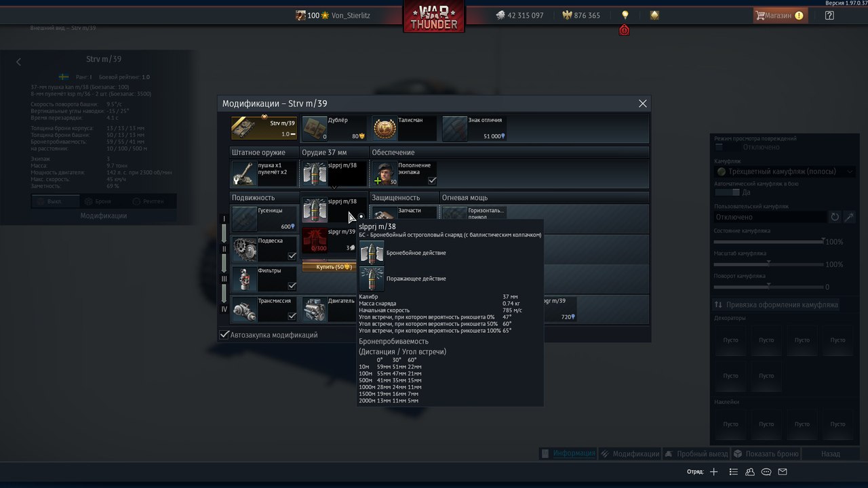Close the Модификации dialog
This screenshot has width=868, height=488.
(643, 104)
